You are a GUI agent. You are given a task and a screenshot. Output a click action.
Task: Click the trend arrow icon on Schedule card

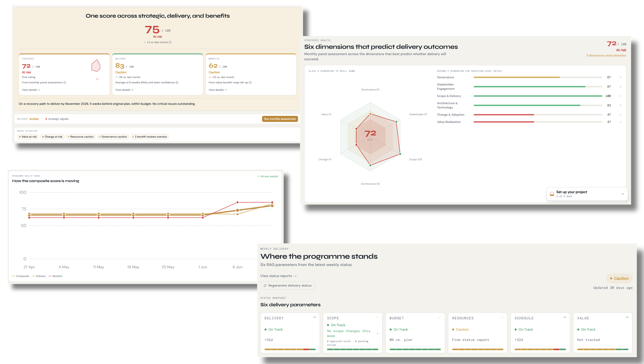(x=564, y=318)
